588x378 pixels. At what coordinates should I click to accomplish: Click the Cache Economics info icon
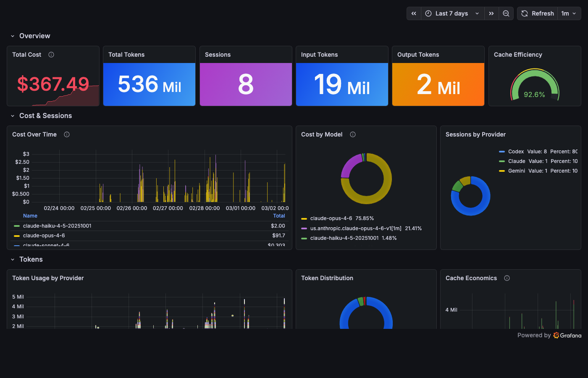[x=507, y=278]
